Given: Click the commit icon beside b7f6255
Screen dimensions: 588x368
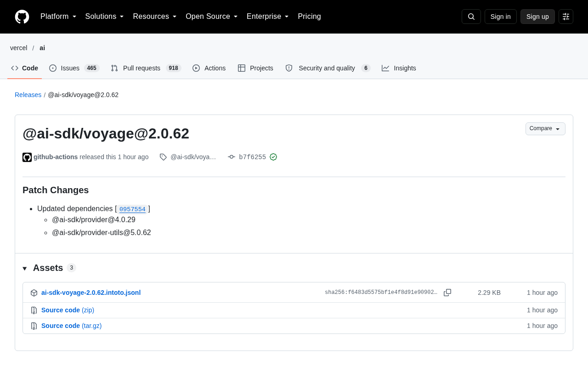Looking at the screenshot, I should (x=232, y=157).
